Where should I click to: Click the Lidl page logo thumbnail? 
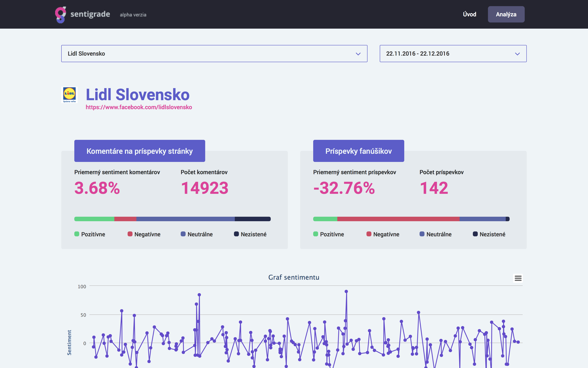click(x=69, y=95)
